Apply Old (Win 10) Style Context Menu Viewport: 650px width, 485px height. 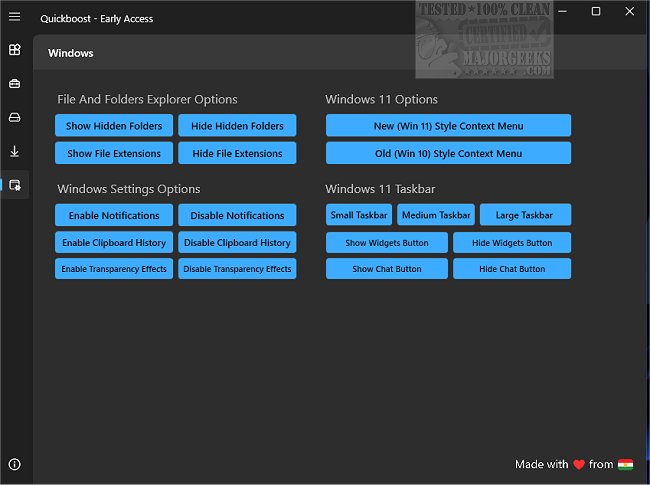pos(448,153)
